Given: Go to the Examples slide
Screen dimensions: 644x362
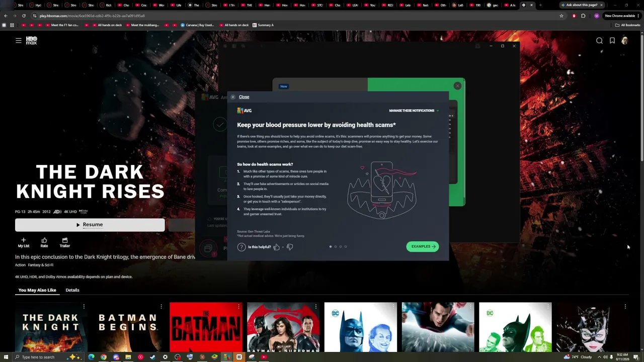Looking at the screenshot, I should coord(423,246).
